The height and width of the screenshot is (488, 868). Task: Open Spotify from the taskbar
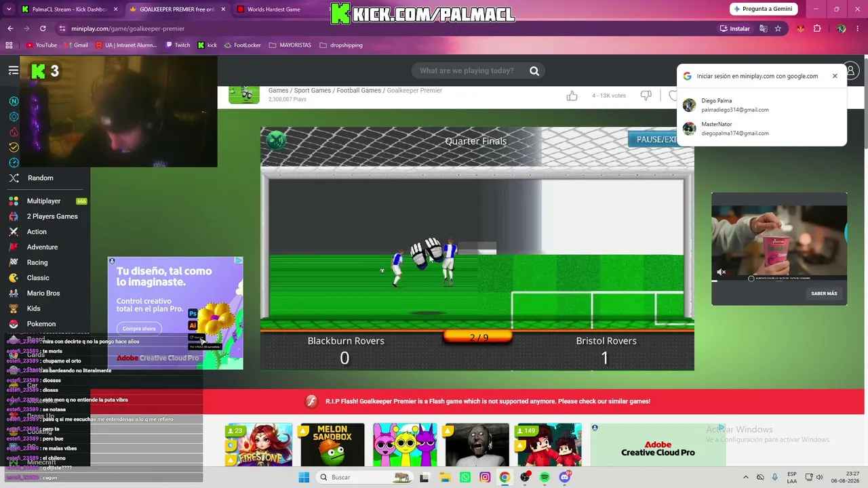point(545,477)
